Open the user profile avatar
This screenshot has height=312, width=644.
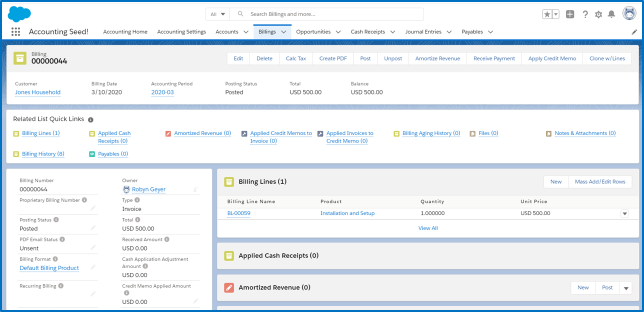pos(629,14)
